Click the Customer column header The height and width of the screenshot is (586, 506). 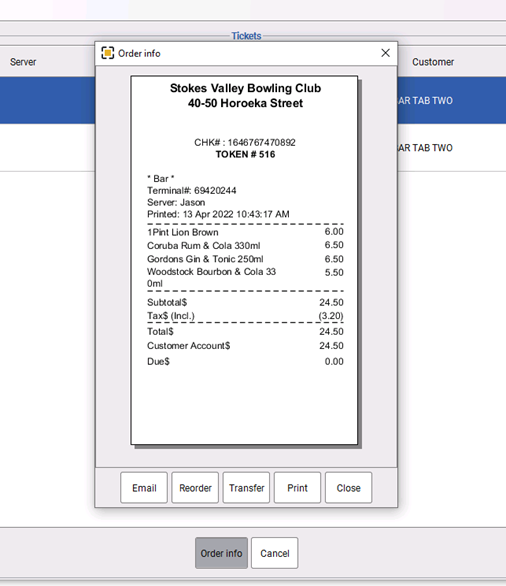(x=433, y=62)
